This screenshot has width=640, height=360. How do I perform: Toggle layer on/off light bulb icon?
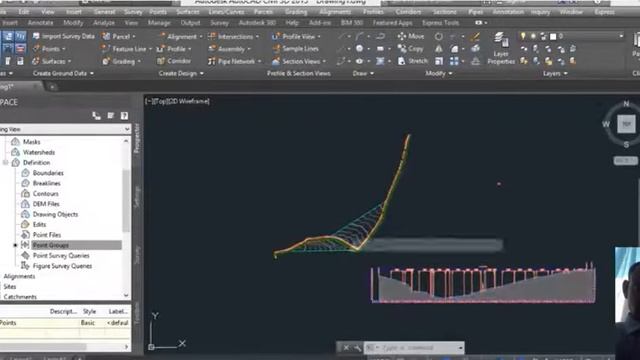(523, 36)
